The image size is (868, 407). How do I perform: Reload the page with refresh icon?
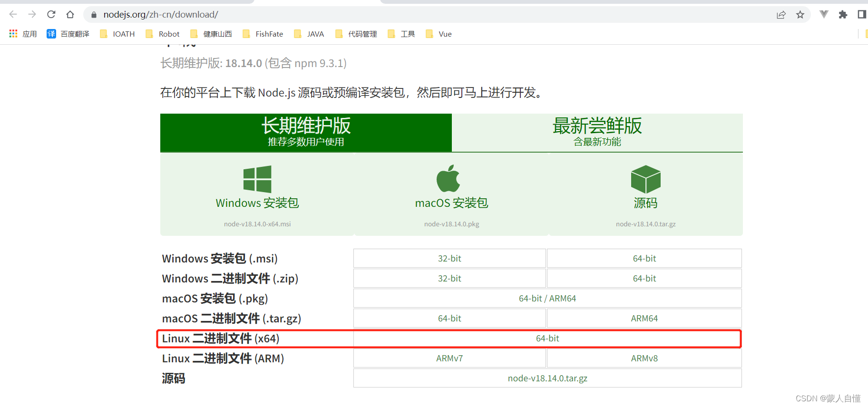pyautogui.click(x=51, y=14)
